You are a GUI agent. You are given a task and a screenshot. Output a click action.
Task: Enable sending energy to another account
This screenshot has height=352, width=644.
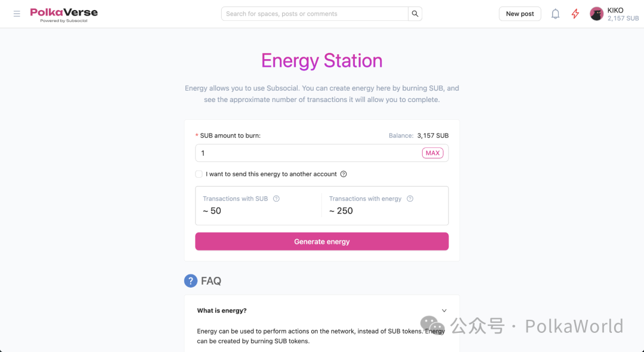click(199, 174)
